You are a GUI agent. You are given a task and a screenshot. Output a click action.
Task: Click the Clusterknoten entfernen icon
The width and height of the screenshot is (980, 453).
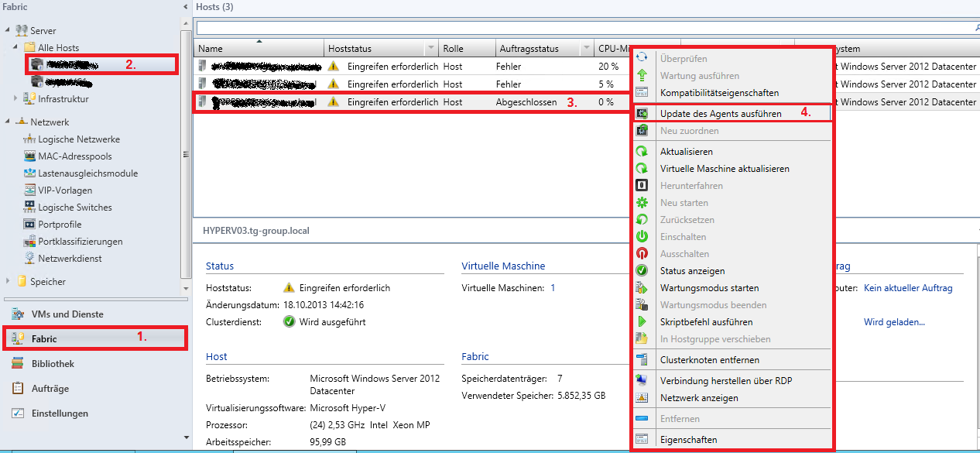point(642,360)
